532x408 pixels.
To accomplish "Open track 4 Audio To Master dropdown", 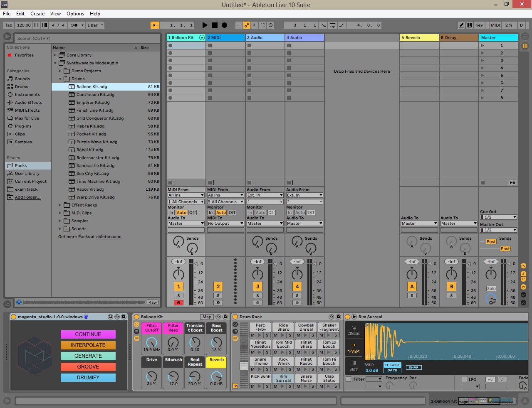I will (x=304, y=224).
